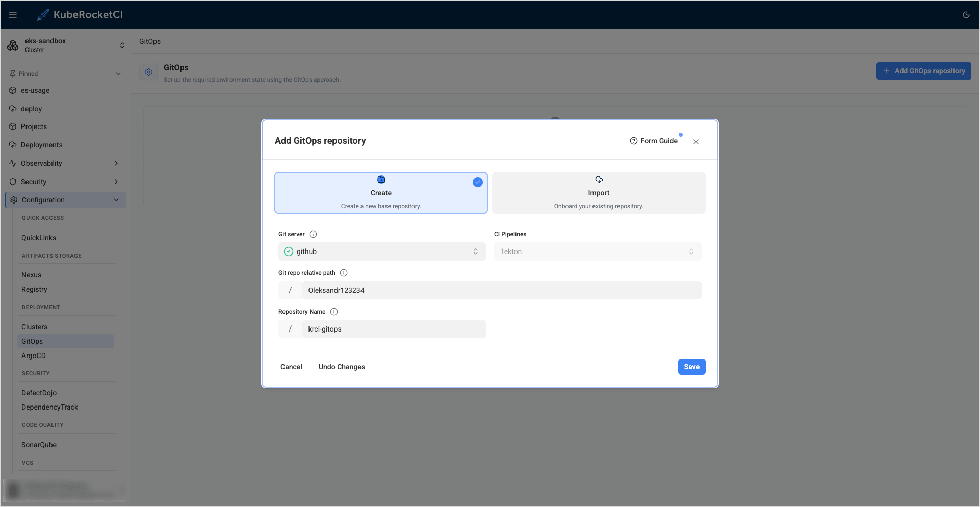This screenshot has width=980, height=507.
Task: Collapse the Configuration section chevron
Action: 116,200
